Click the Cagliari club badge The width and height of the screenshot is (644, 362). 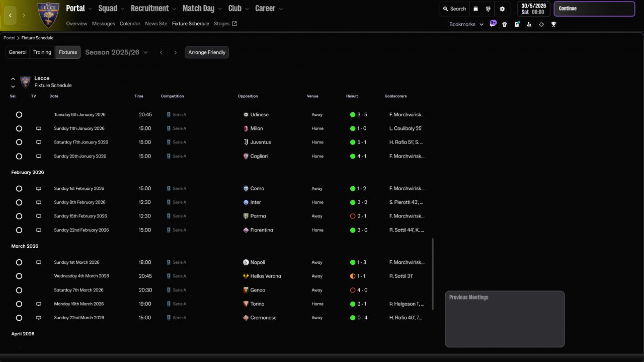coord(246,156)
